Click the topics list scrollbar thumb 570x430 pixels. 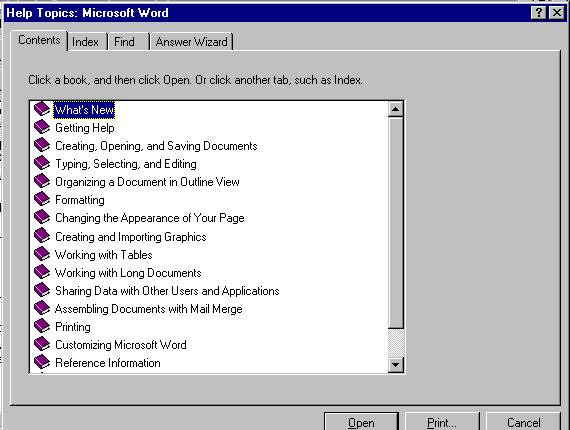tap(396, 222)
